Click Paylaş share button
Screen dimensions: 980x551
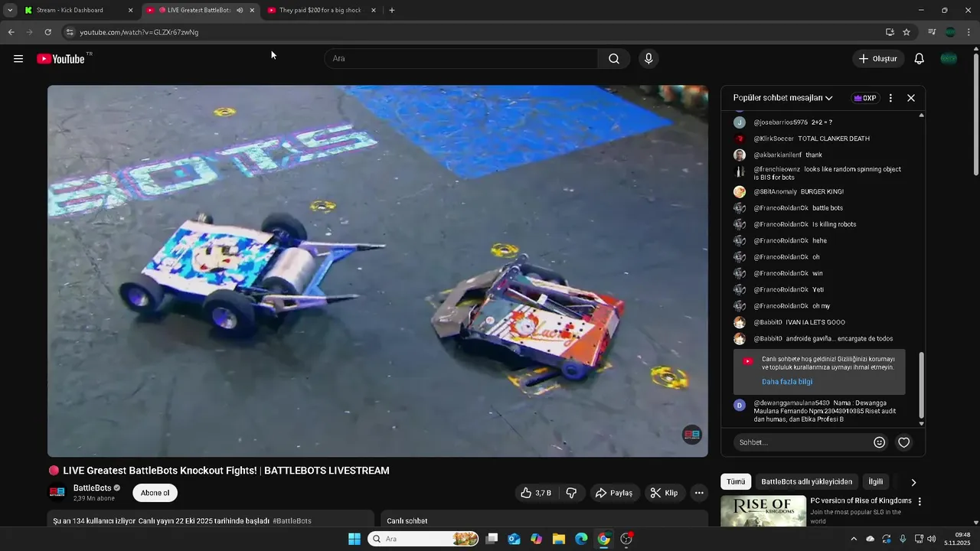coord(614,493)
